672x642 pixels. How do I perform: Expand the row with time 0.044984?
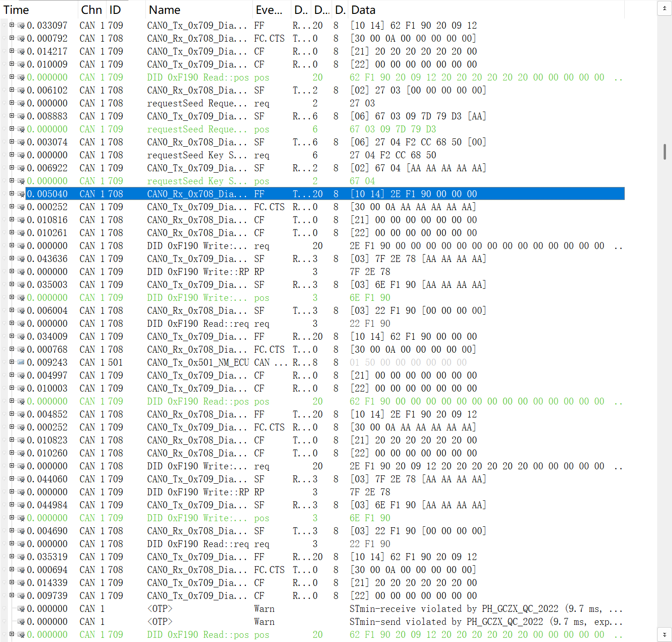tap(12, 505)
